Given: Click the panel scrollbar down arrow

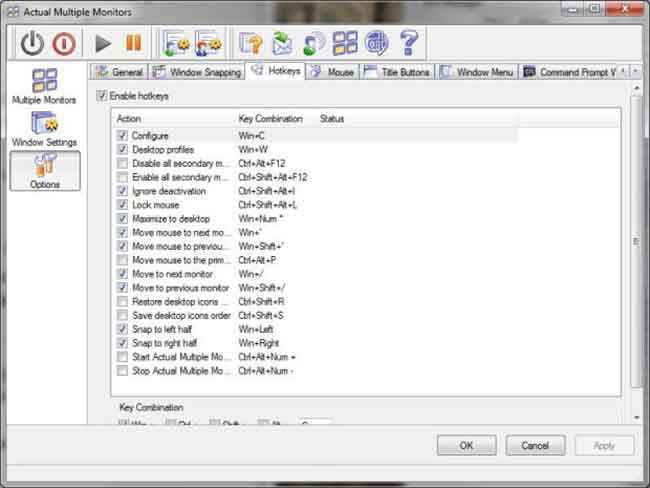Looking at the screenshot, I should [x=637, y=418].
